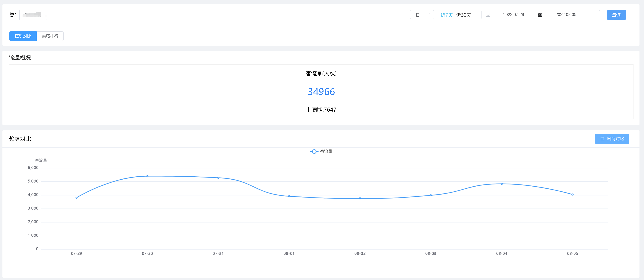
Task: Click the start date 2022-07-29 field
Action: 513,15
